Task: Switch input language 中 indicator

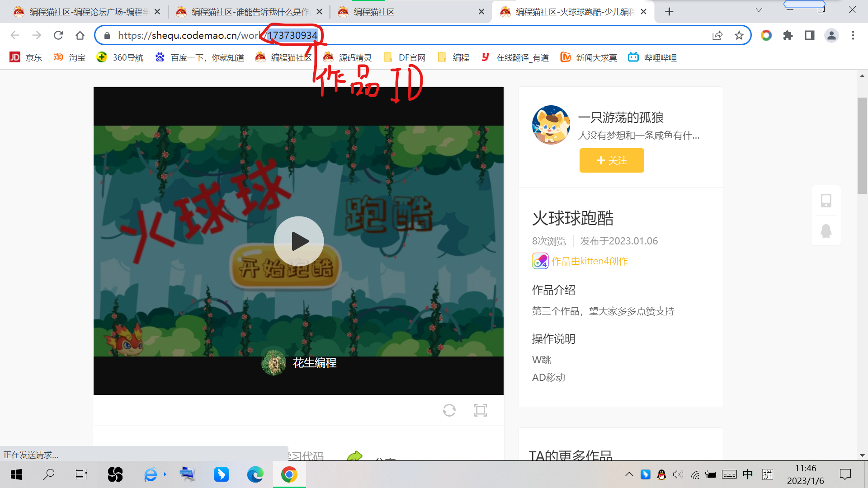Action: [748, 474]
